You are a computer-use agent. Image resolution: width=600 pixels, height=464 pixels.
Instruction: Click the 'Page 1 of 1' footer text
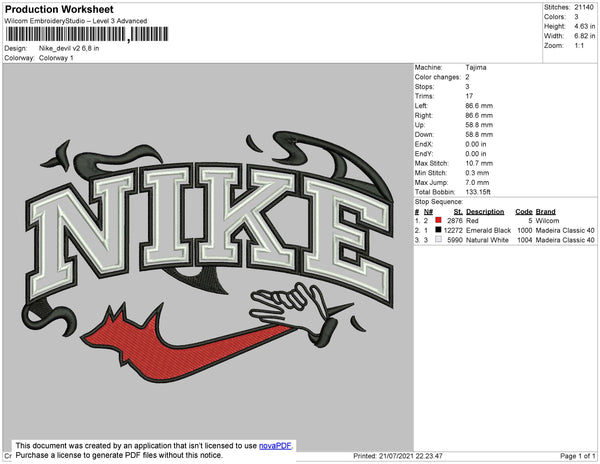click(577, 456)
